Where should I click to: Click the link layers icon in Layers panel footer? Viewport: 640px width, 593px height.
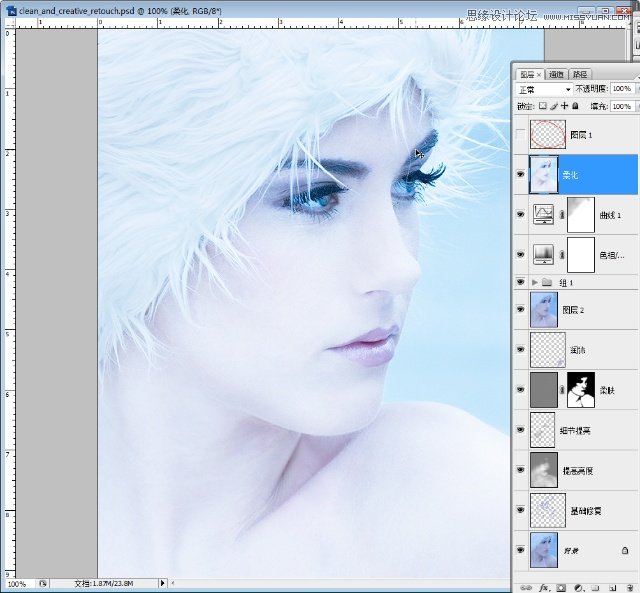tap(526, 588)
